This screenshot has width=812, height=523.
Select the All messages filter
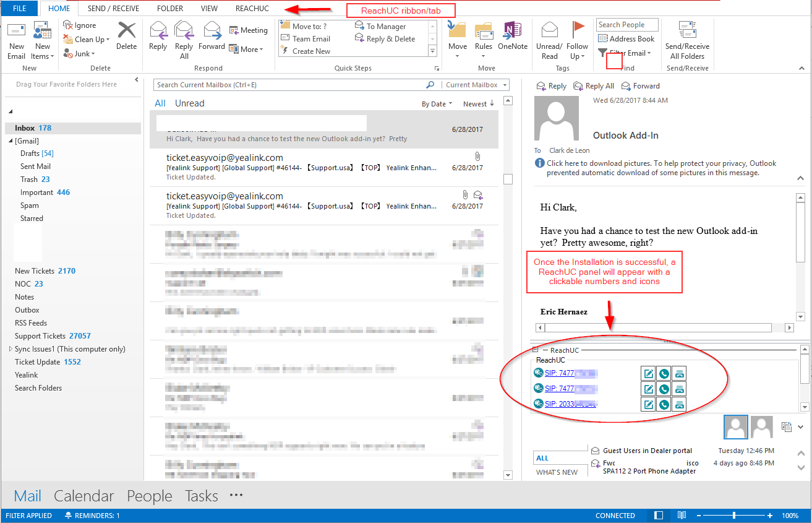click(160, 103)
